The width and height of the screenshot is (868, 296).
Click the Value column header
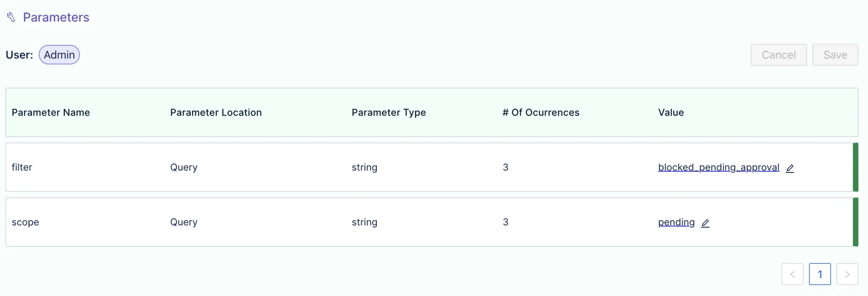coord(671,113)
